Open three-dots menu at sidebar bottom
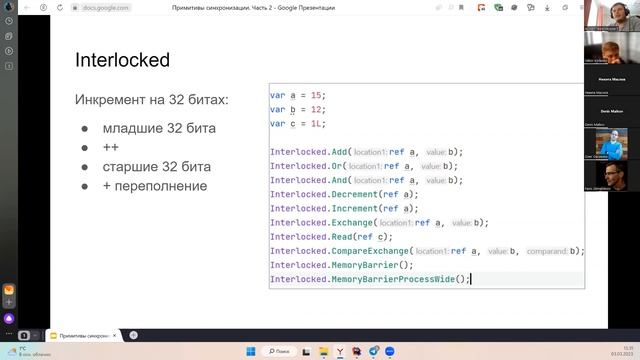Viewport: 640px width, 360px height. point(9,333)
